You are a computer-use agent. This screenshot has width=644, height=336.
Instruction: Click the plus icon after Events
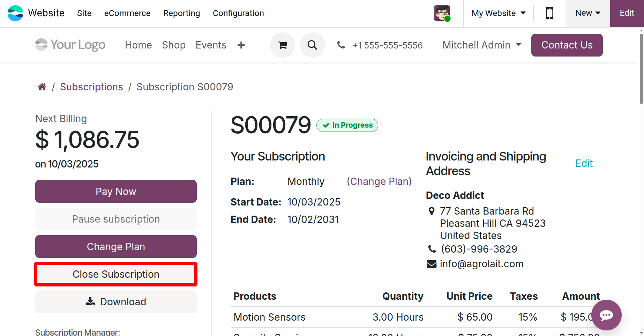[x=241, y=45]
